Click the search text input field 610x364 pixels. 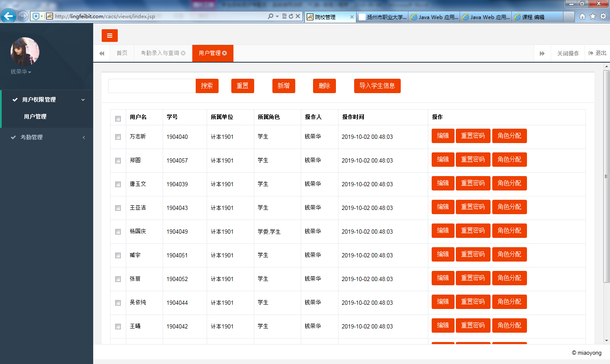(x=152, y=86)
